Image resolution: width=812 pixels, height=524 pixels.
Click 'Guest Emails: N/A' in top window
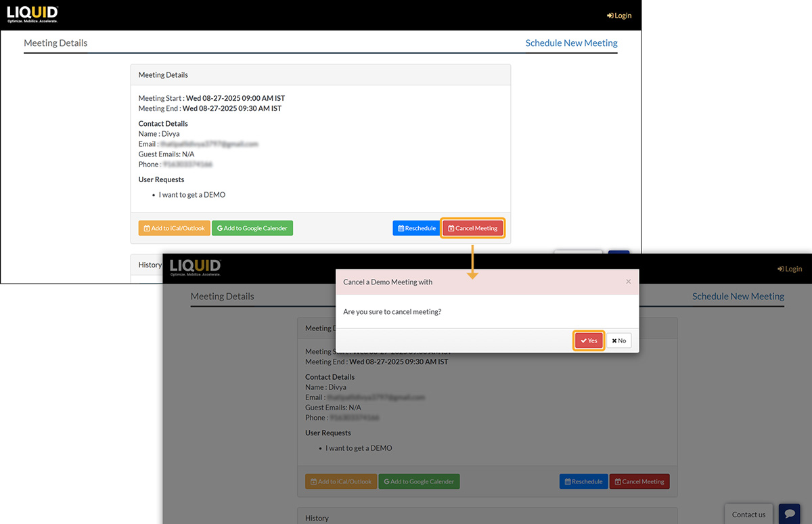166,154
